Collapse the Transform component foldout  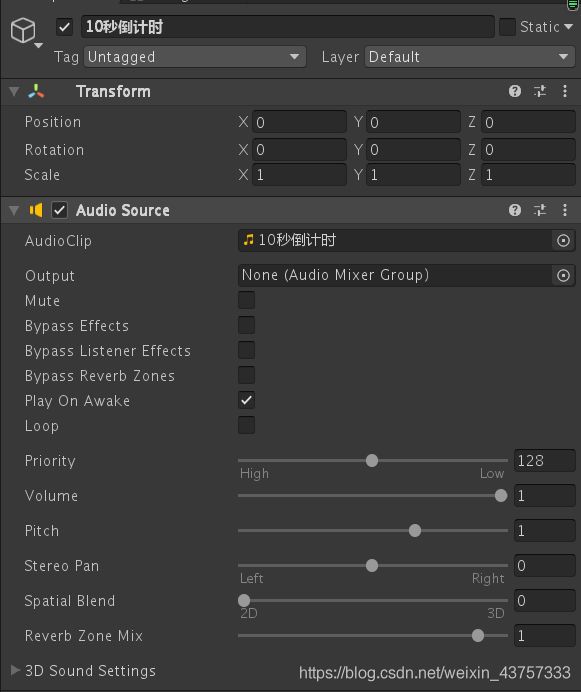click(x=14, y=91)
